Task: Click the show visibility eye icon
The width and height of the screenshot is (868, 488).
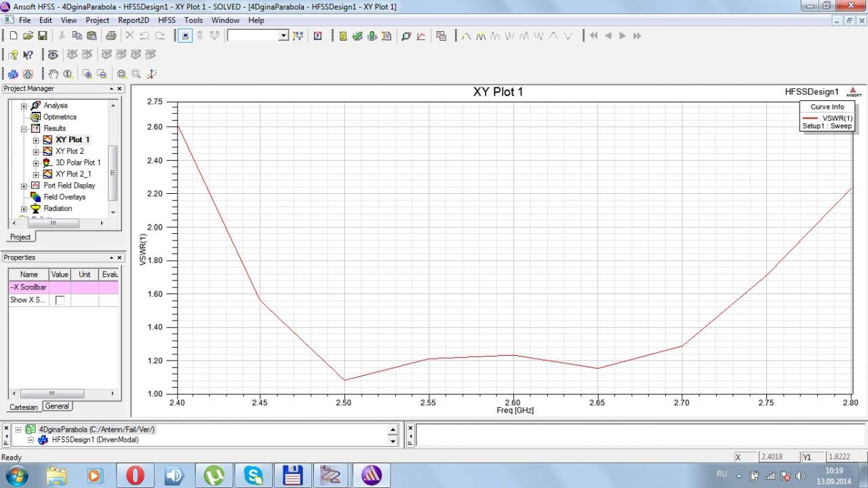Action: 53,55
